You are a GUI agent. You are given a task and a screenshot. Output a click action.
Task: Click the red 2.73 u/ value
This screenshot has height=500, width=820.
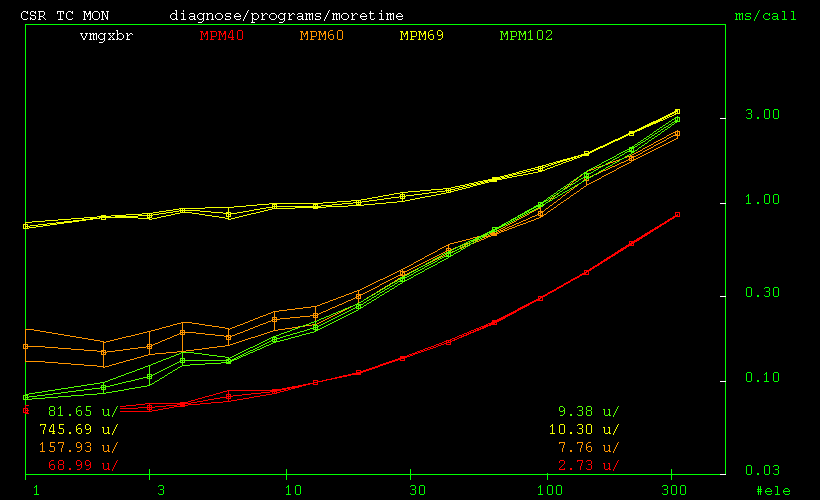click(588, 465)
